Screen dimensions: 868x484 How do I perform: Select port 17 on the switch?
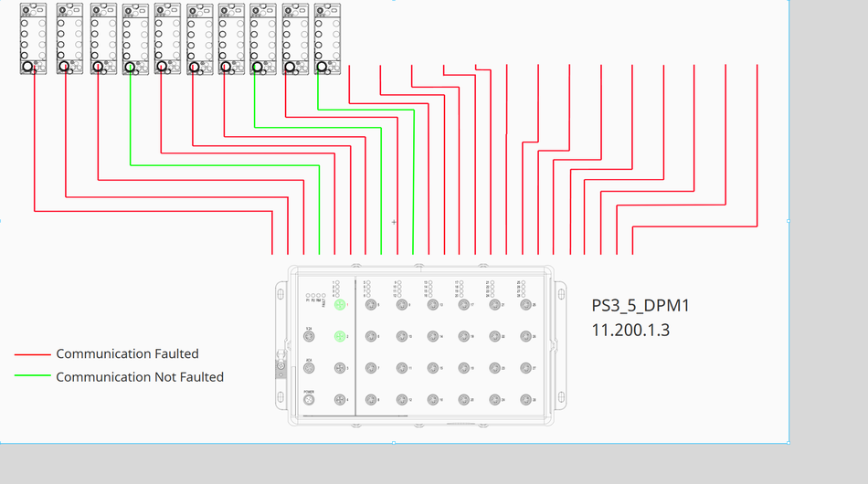463,305
